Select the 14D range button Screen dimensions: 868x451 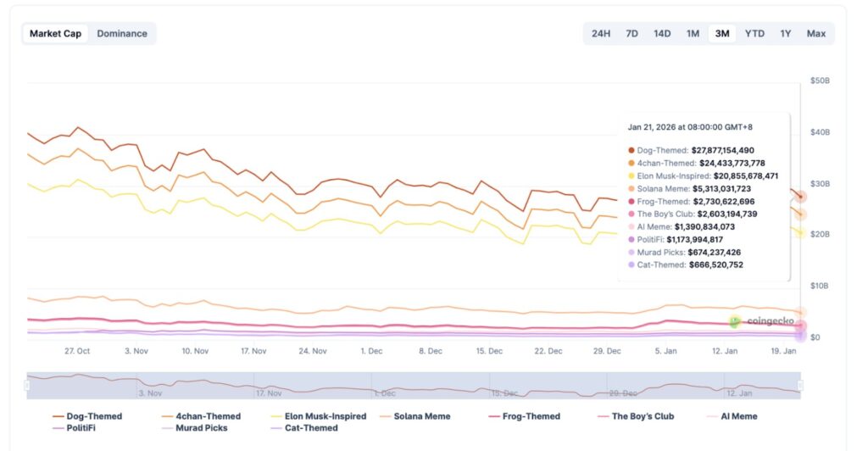pyautogui.click(x=662, y=34)
